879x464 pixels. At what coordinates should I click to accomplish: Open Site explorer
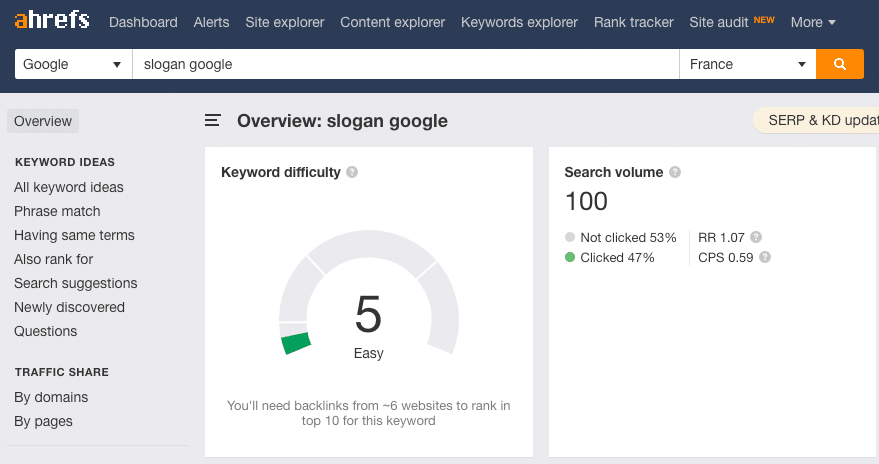(285, 22)
